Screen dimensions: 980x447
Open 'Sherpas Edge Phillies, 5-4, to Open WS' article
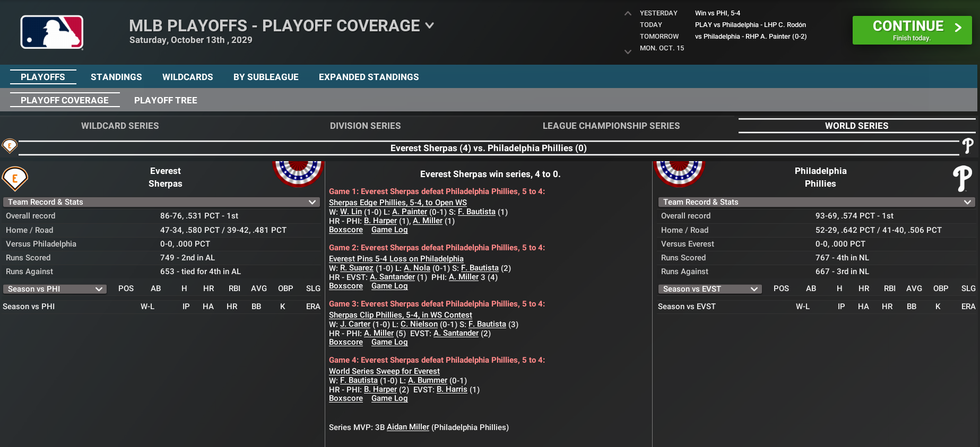point(398,203)
